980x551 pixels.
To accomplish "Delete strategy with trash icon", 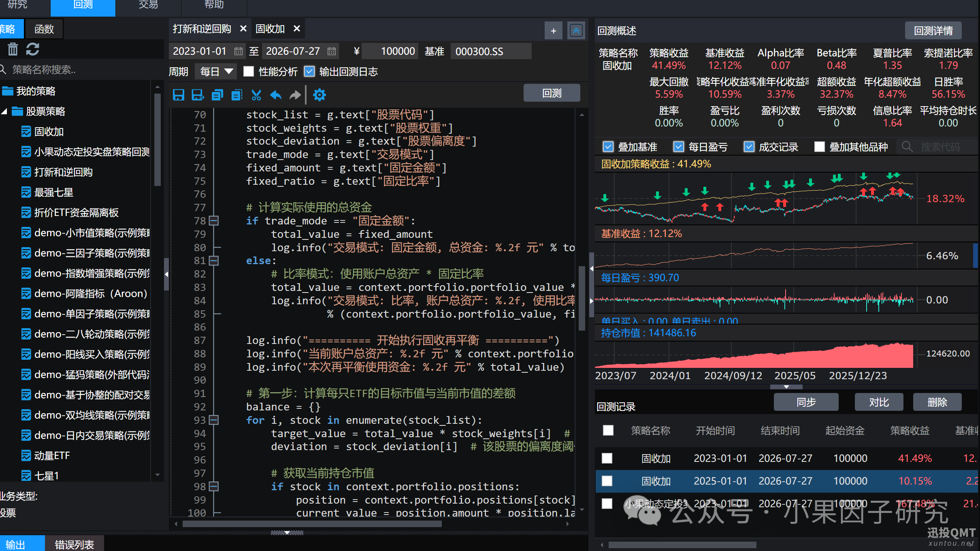I will click(x=13, y=49).
